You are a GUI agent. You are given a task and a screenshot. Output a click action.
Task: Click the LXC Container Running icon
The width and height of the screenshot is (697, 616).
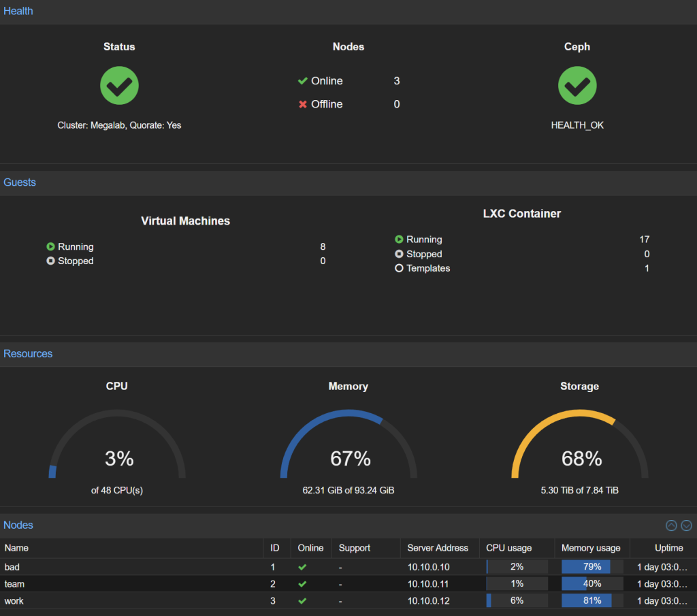(x=399, y=240)
